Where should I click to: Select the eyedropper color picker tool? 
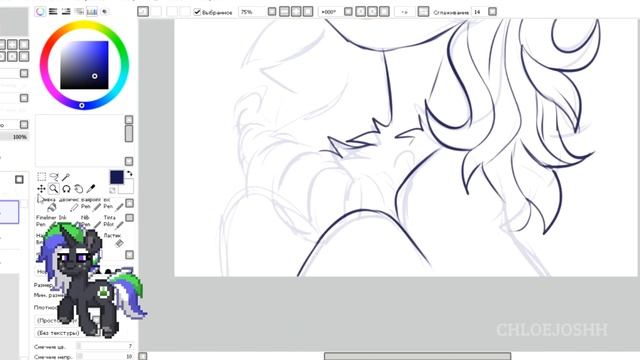(x=91, y=188)
